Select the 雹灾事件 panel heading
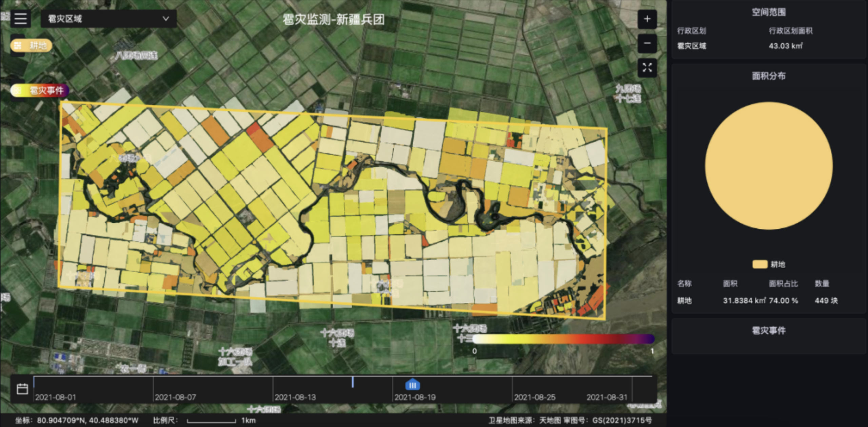 click(x=769, y=330)
